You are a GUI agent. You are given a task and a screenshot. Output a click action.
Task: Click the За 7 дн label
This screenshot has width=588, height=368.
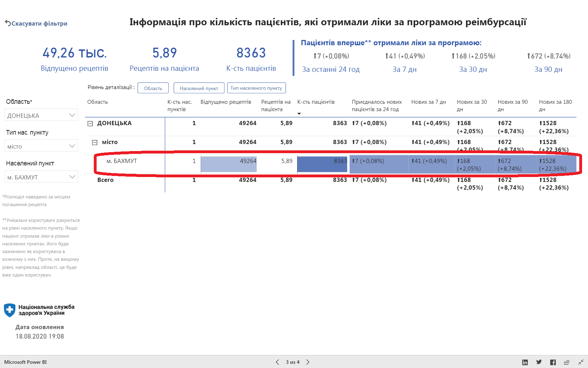click(x=405, y=69)
